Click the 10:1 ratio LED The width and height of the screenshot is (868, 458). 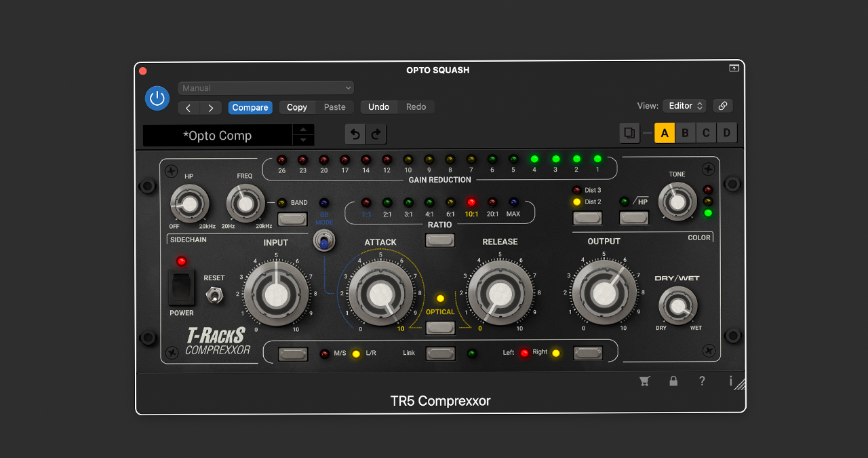coord(471,202)
